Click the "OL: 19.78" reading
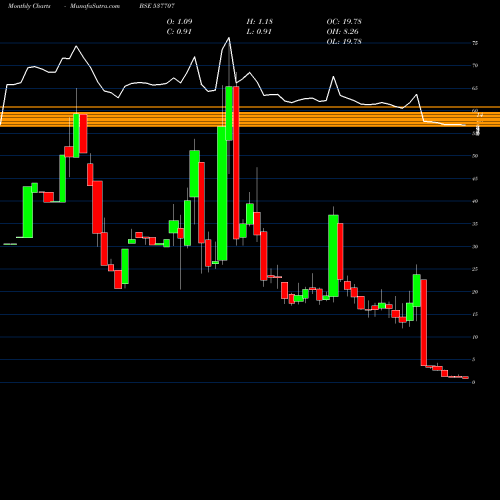 click(344, 42)
